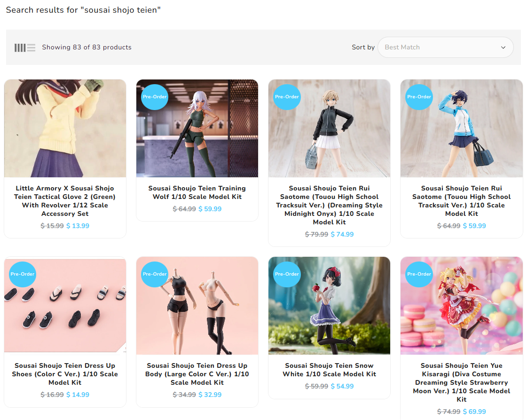Viewport: 527px width, 420px height.
Task: Open Rui Saotome Dreaming Style Midnight Onyx title
Action: coord(330,205)
